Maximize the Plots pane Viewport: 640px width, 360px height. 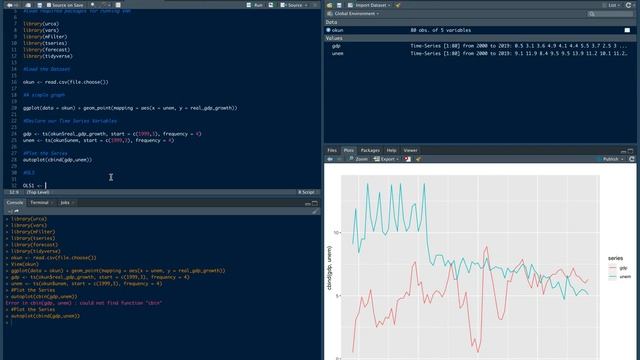click(630, 151)
